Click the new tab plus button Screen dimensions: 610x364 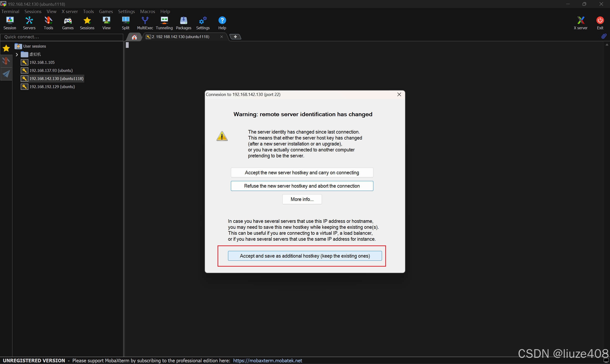point(235,37)
